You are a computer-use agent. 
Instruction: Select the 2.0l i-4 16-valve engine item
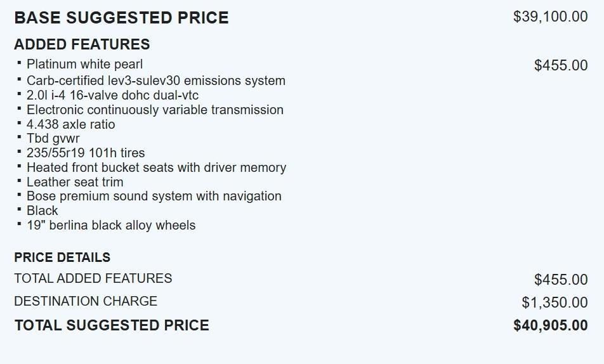click(x=112, y=95)
